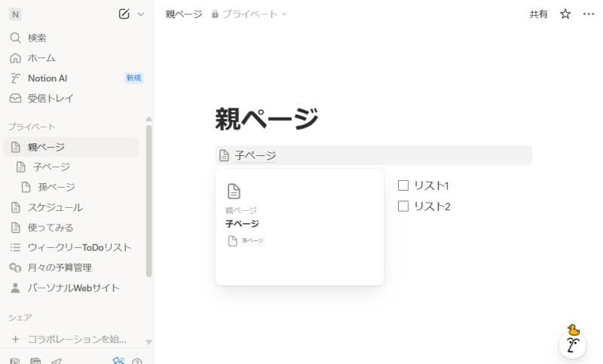Click the 検索 magnifier icon
This screenshot has height=364, width=603.
[x=15, y=38]
